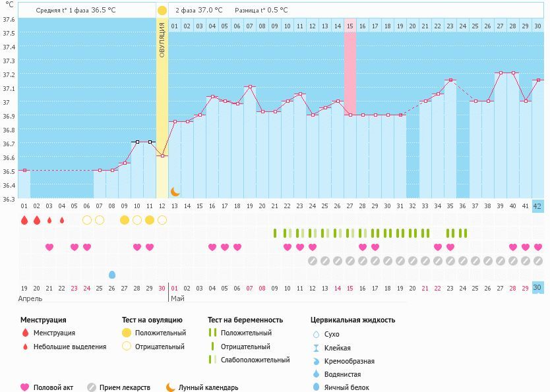Click the heart icon under cycle day 03
The image size is (550, 392).
[x=49, y=247]
